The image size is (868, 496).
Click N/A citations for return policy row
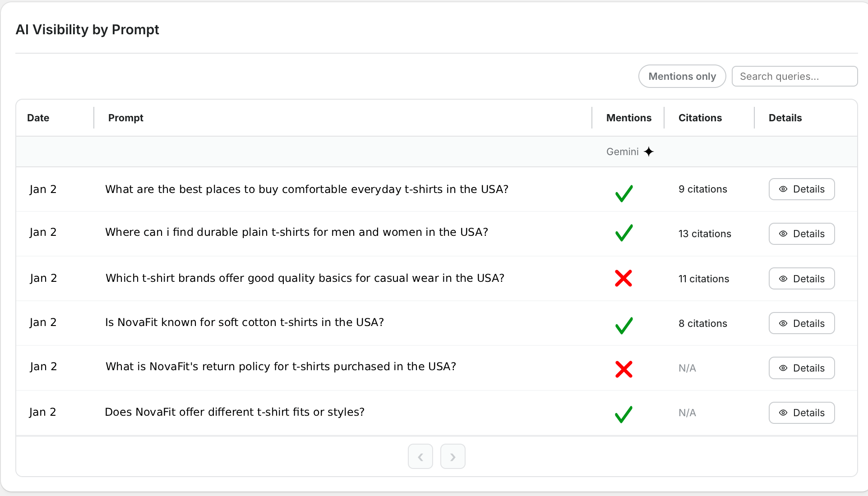(x=687, y=368)
